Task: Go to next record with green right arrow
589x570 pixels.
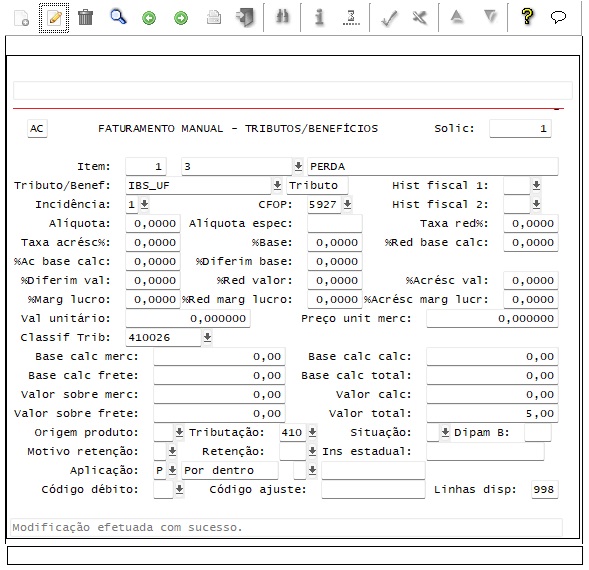Action: [181, 18]
